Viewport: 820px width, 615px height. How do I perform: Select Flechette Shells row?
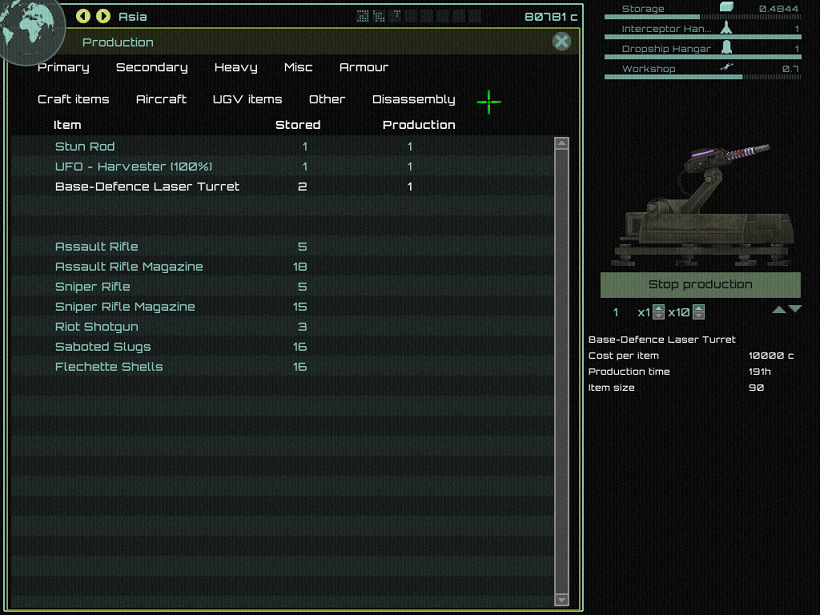coord(282,367)
